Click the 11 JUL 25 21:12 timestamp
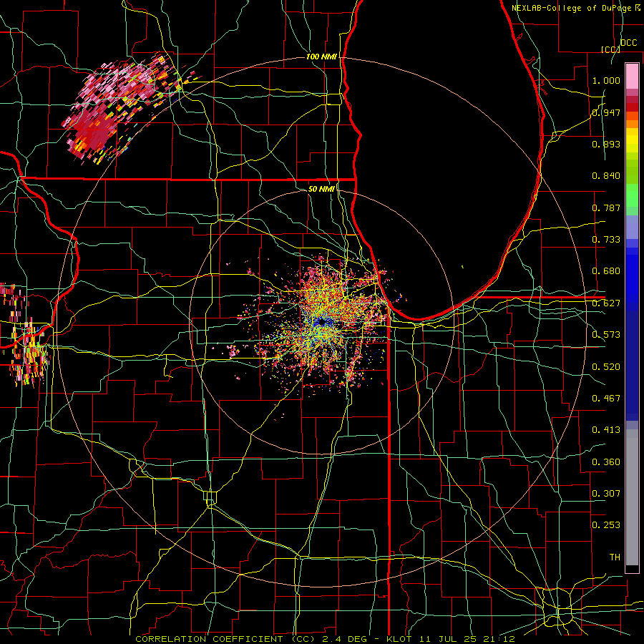Viewport: 644px width, 644px height. point(467,639)
